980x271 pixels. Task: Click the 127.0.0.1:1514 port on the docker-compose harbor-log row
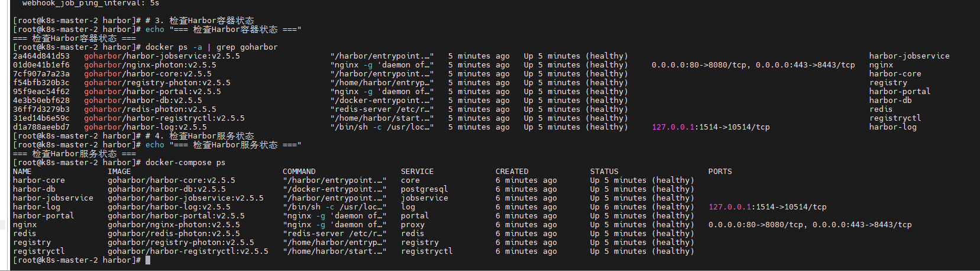pyautogui.click(x=768, y=207)
